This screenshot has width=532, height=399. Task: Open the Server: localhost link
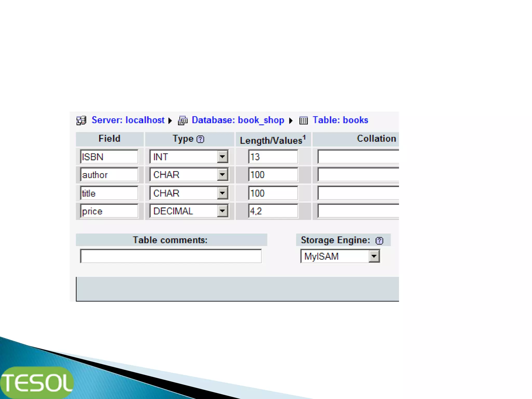(128, 120)
